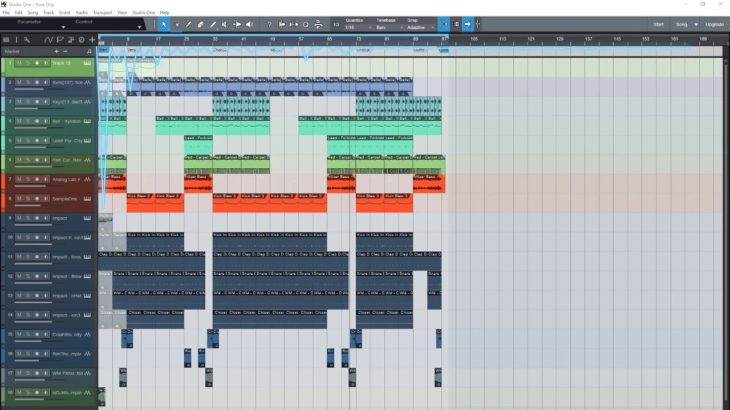Click the IQ quantize icon left of Quantize
Image resolution: width=730 pixels, height=410 pixels.
tap(336, 24)
